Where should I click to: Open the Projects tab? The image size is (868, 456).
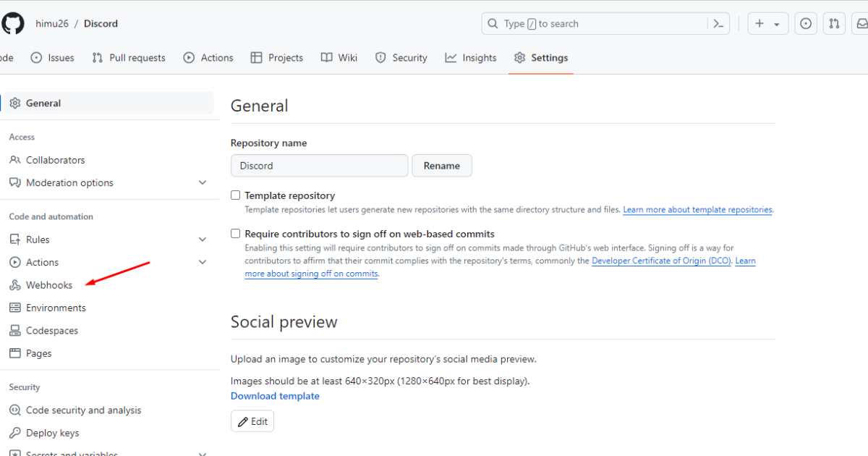tap(277, 58)
